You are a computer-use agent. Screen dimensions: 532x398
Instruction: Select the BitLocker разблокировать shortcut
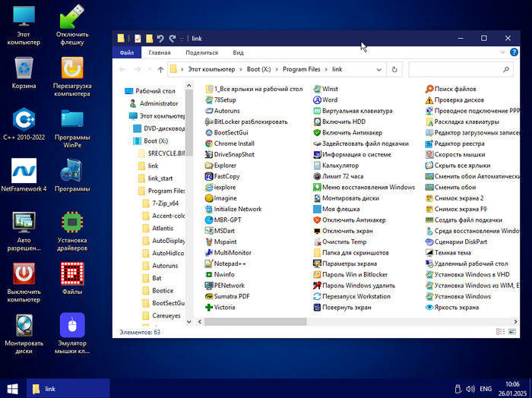tap(250, 122)
